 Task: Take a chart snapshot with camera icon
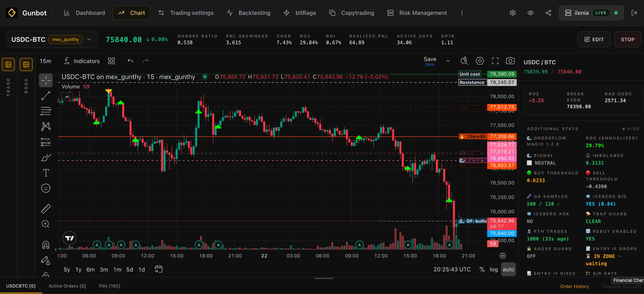(x=510, y=61)
